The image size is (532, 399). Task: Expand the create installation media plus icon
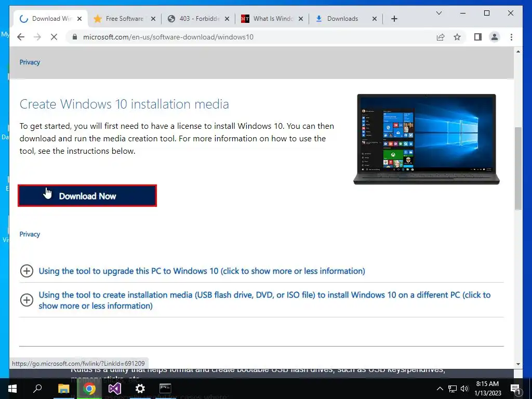coord(27,300)
